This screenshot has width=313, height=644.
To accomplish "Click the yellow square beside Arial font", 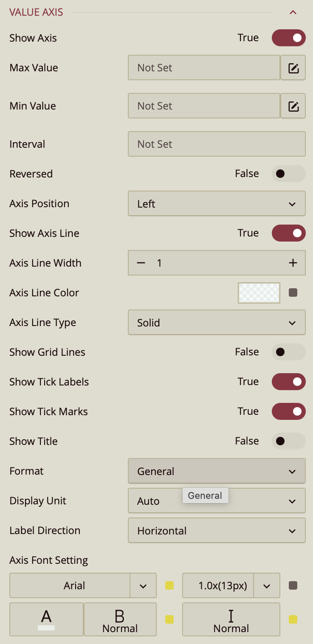I will [169, 586].
